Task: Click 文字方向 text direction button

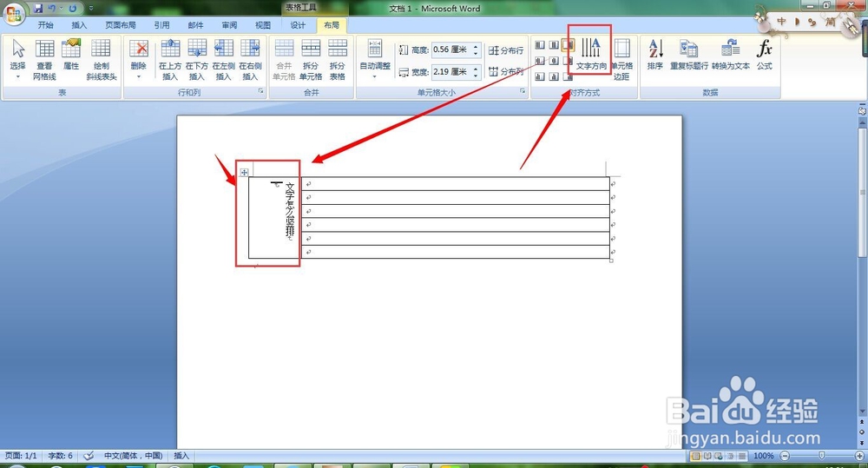Action: pos(590,54)
